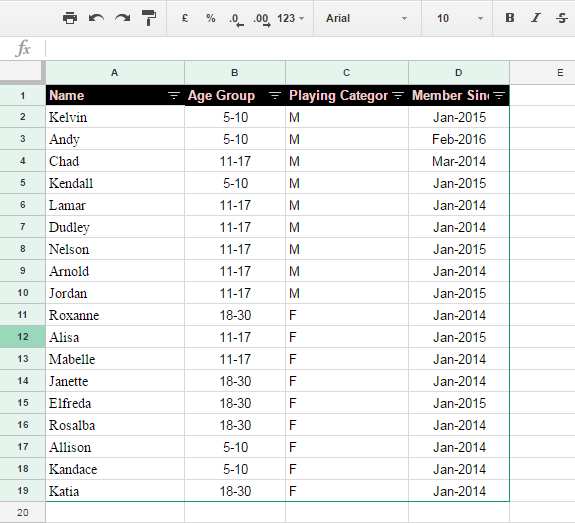
Task: Decrease decimal places
Action: pos(236,19)
